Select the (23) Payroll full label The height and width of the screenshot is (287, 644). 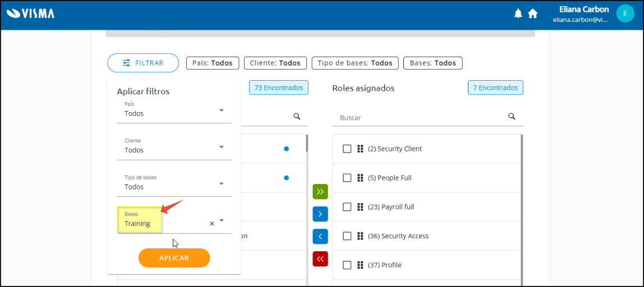click(x=390, y=207)
